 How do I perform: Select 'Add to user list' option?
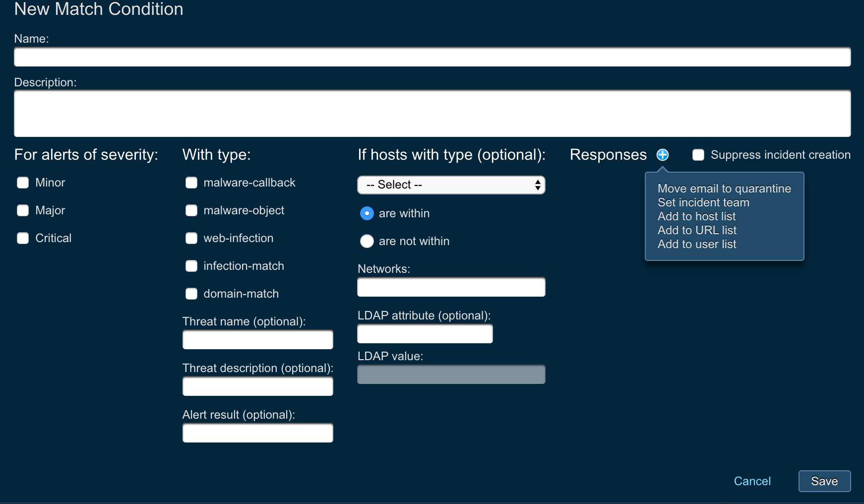[696, 244]
